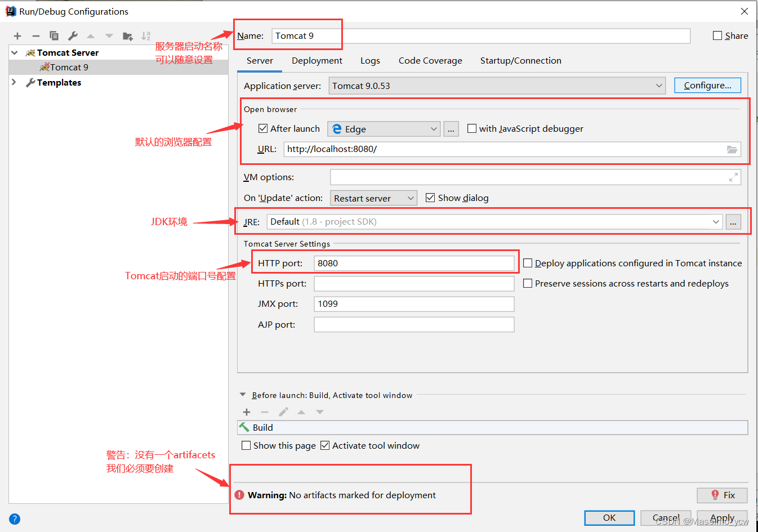Open Application server dropdown

(497, 86)
